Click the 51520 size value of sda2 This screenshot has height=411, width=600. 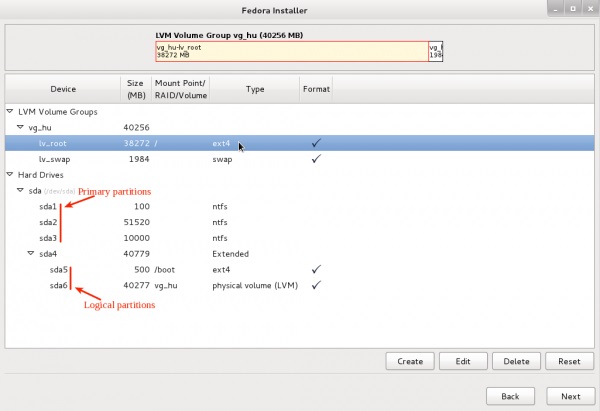click(x=137, y=222)
